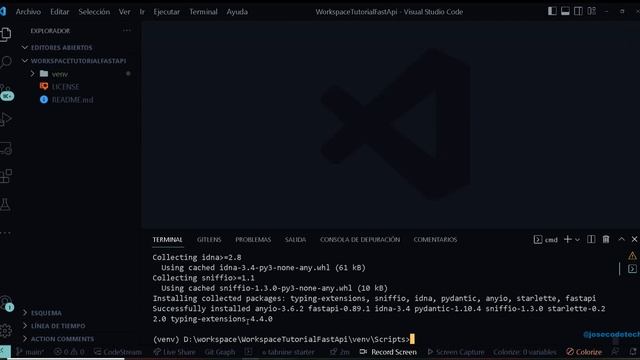Toggle secondary side bar layout icon
Image resolution: width=640 pixels, height=360 pixels.
coord(578,11)
